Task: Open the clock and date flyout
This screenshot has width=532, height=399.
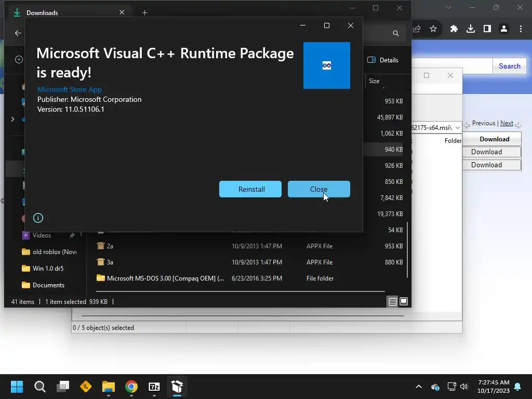Action: [x=494, y=387]
